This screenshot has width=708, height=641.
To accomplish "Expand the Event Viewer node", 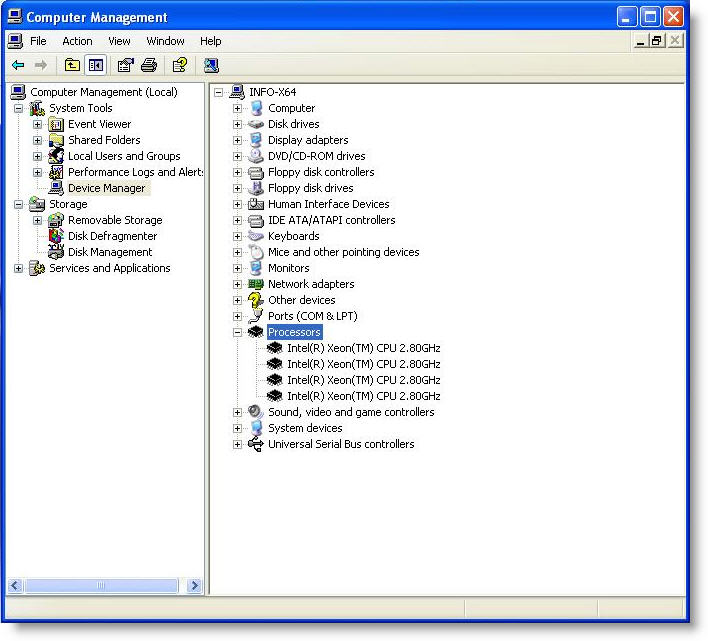I will pos(37,124).
